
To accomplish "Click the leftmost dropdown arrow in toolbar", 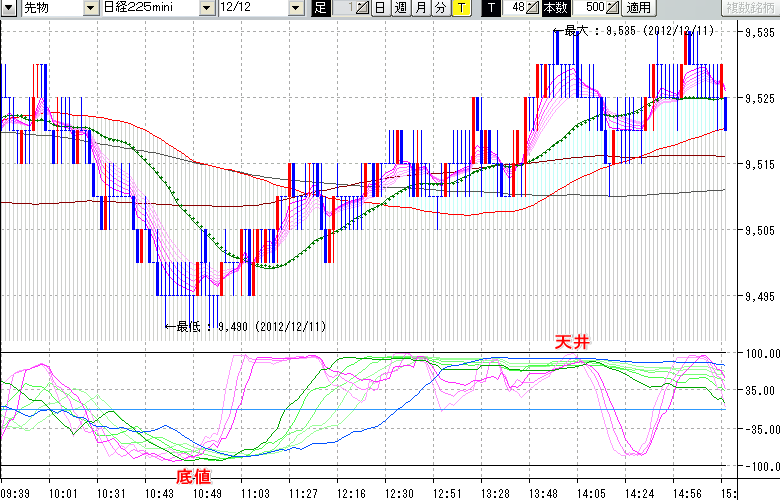I will click(x=9, y=8).
